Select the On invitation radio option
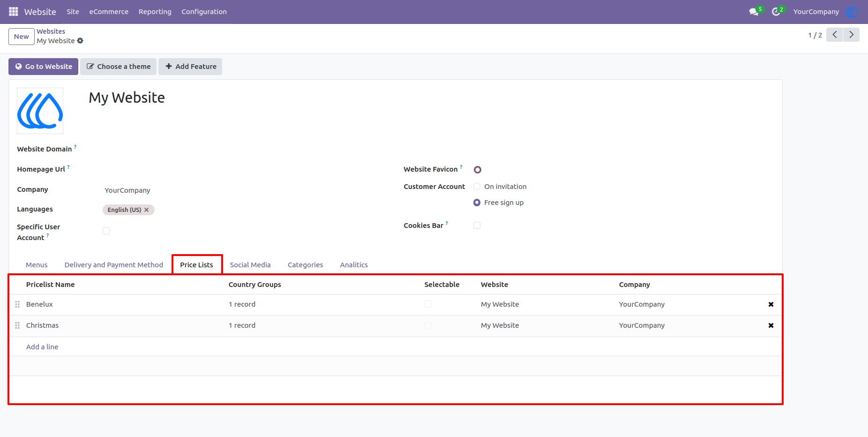868x437 pixels. [477, 187]
